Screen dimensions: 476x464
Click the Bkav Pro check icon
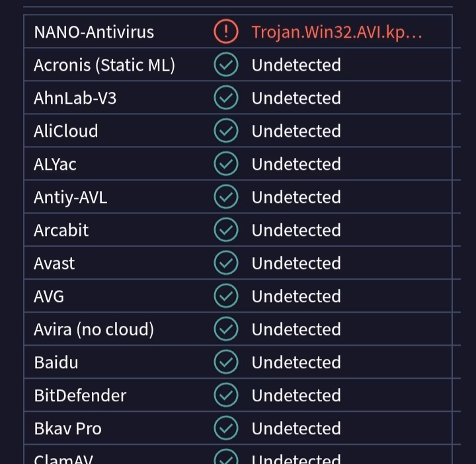click(x=226, y=428)
